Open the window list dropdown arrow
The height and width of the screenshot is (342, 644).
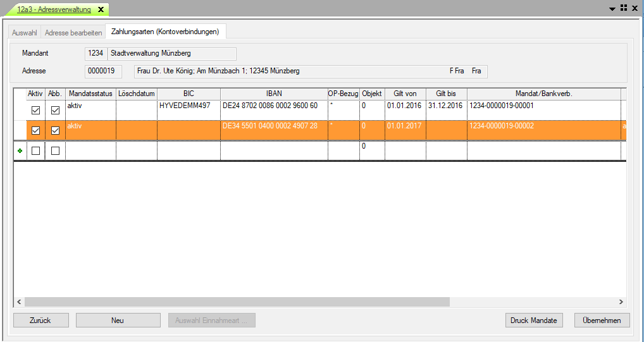click(x=612, y=9)
